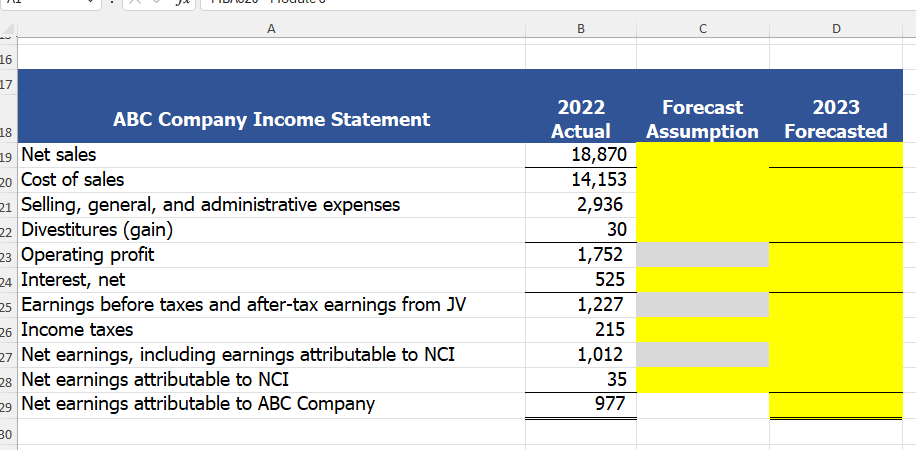Select the 'Divestitures (gain)' label cell
The height and width of the screenshot is (450, 916).
click(271, 230)
